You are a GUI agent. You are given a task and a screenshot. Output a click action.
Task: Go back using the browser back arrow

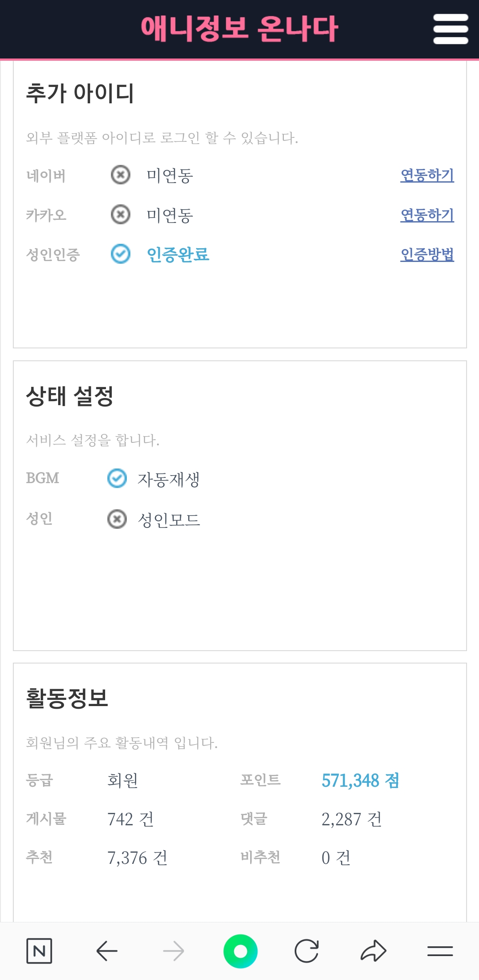[x=107, y=951]
